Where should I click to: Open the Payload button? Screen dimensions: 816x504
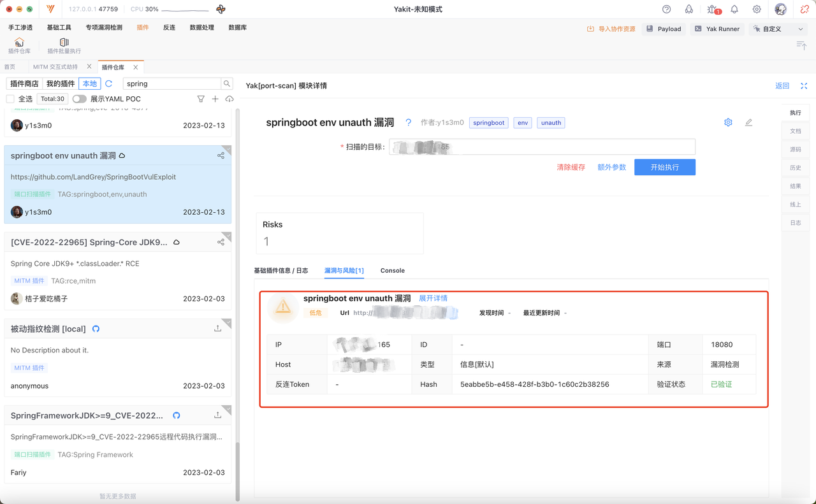pyautogui.click(x=664, y=29)
